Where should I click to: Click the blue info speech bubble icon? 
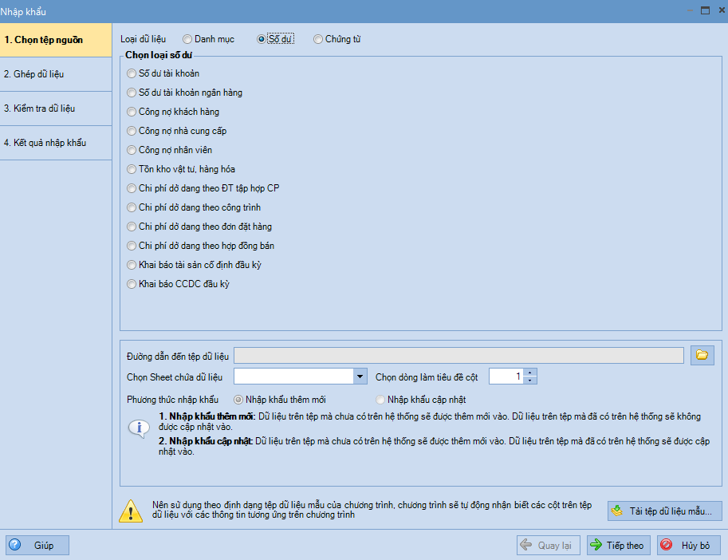coord(139,428)
